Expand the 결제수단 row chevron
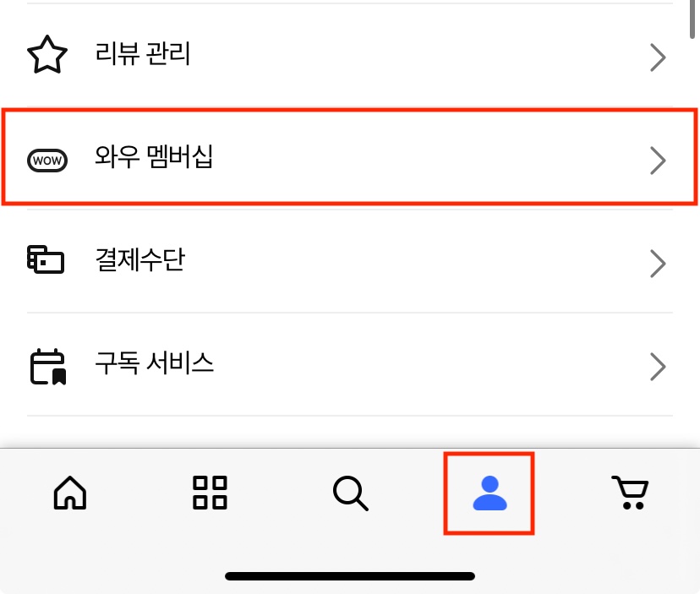 point(658,264)
